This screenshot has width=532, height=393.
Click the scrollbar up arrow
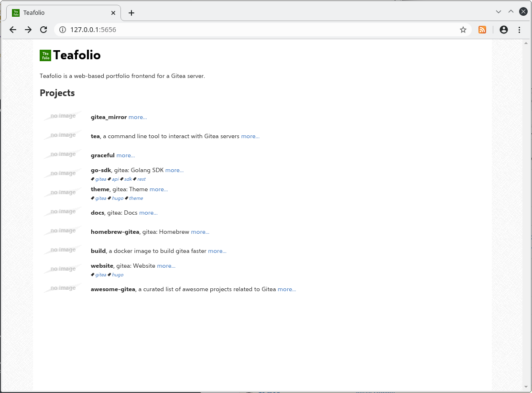[526, 43]
